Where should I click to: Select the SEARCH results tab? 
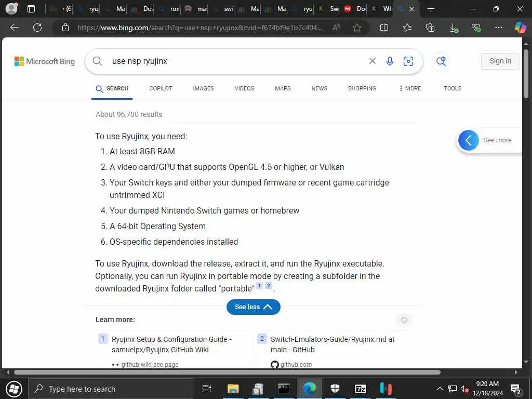point(112,88)
